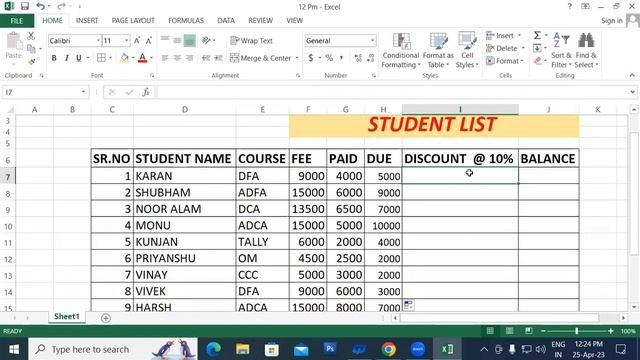Image resolution: width=640 pixels, height=360 pixels.
Task: Toggle Underline formatting
Action: tap(79, 58)
